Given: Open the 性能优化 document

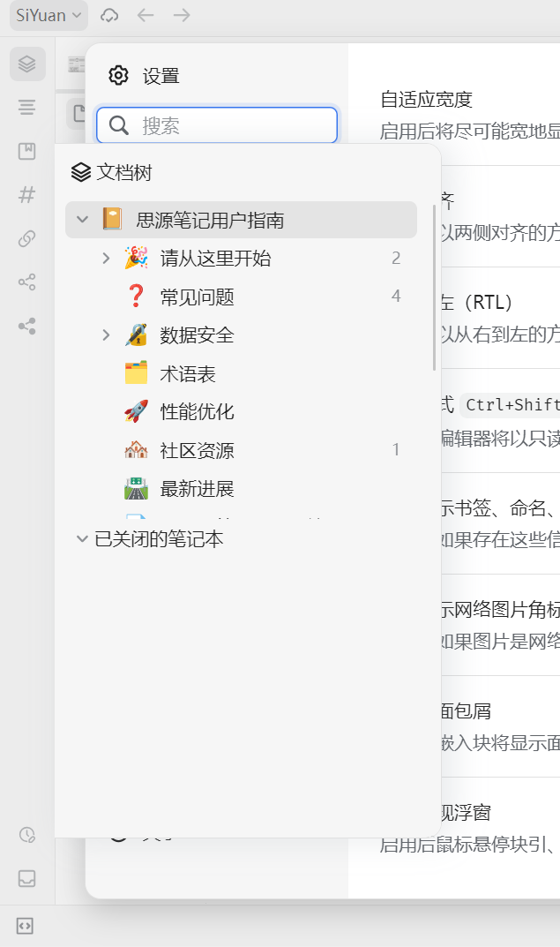Looking at the screenshot, I should [x=197, y=412].
